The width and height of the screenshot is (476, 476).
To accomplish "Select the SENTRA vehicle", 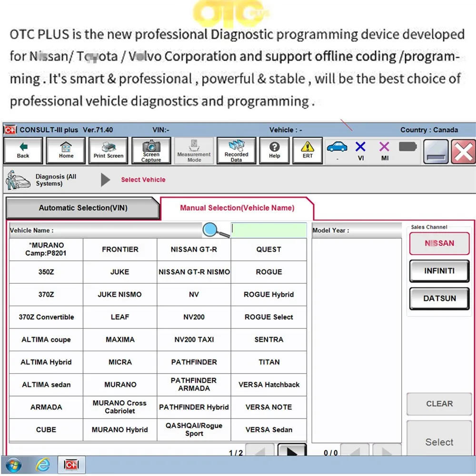I will 268,339.
